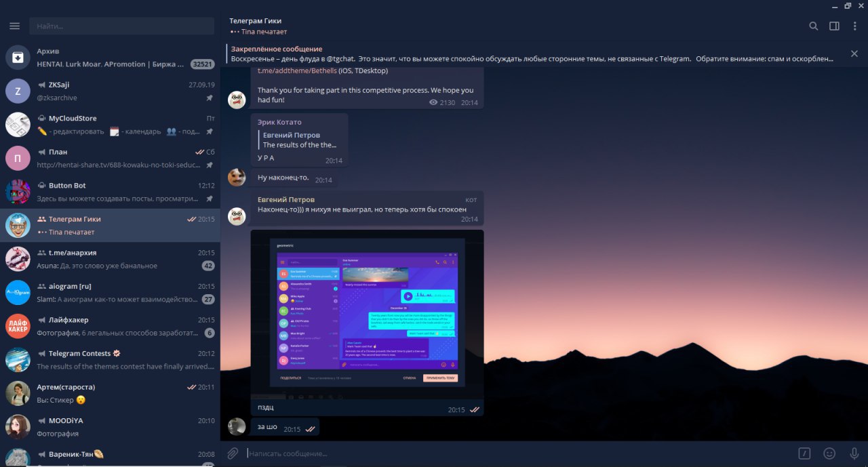The height and width of the screenshot is (467, 868).
Task: Click the Archive folder avatar icon
Action: (x=18, y=57)
